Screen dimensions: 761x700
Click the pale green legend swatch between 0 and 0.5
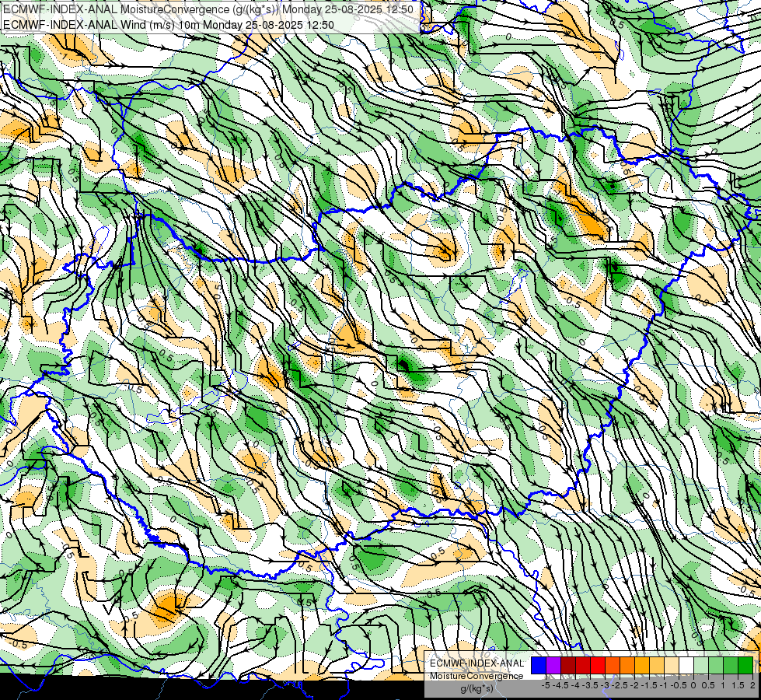coord(701,666)
